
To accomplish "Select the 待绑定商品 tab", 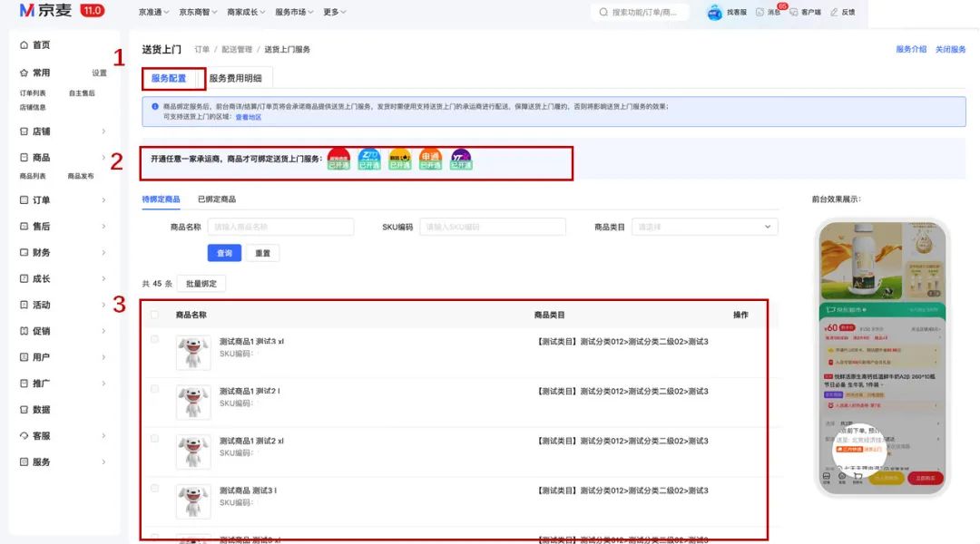I will click(x=161, y=199).
